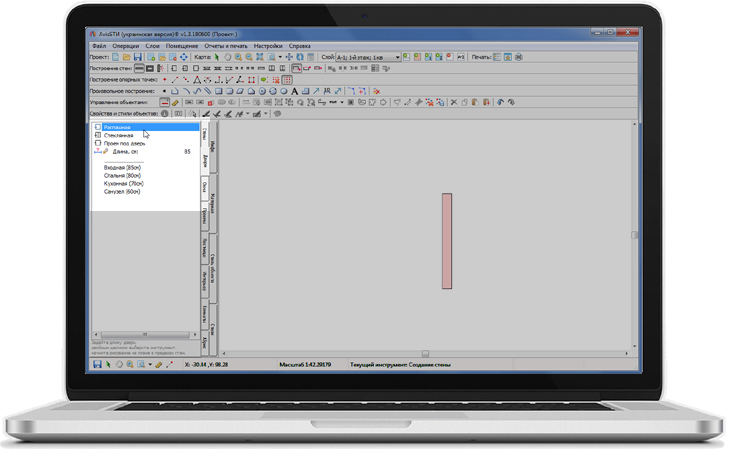This screenshot has width=732, height=450.
Task: Open the Слой layer dropdown
Action: coord(397,58)
